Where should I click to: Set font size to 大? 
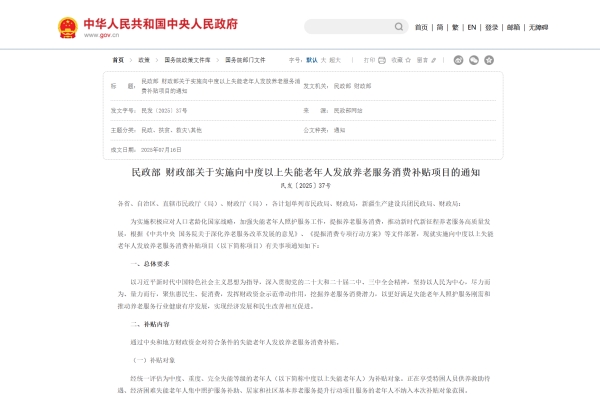[x=323, y=60]
